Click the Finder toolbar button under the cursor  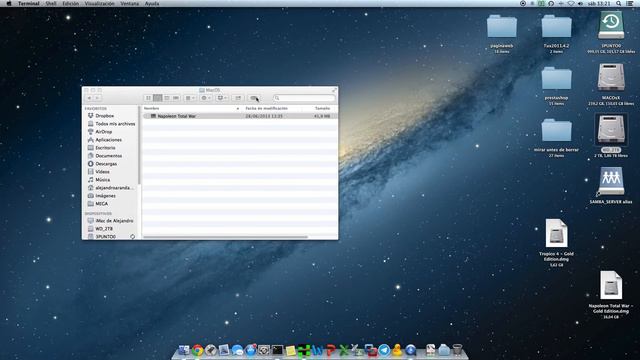pos(254,98)
